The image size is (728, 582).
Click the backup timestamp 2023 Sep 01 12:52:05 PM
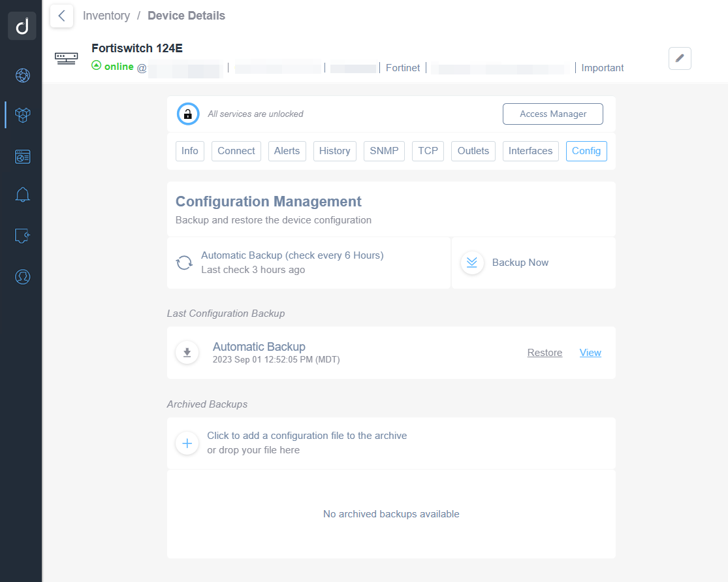(276, 359)
